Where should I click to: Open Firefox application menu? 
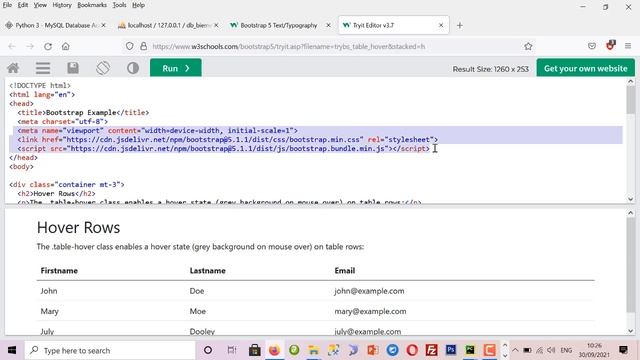(628, 47)
